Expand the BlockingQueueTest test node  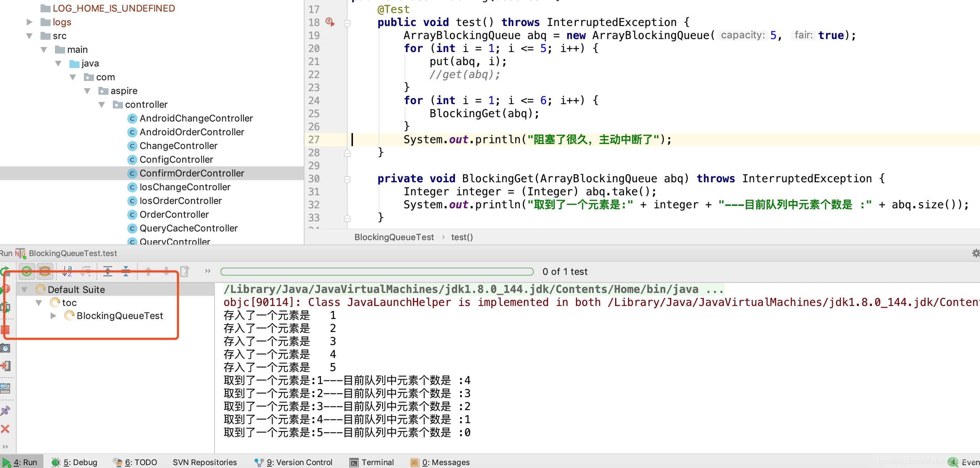pos(53,316)
